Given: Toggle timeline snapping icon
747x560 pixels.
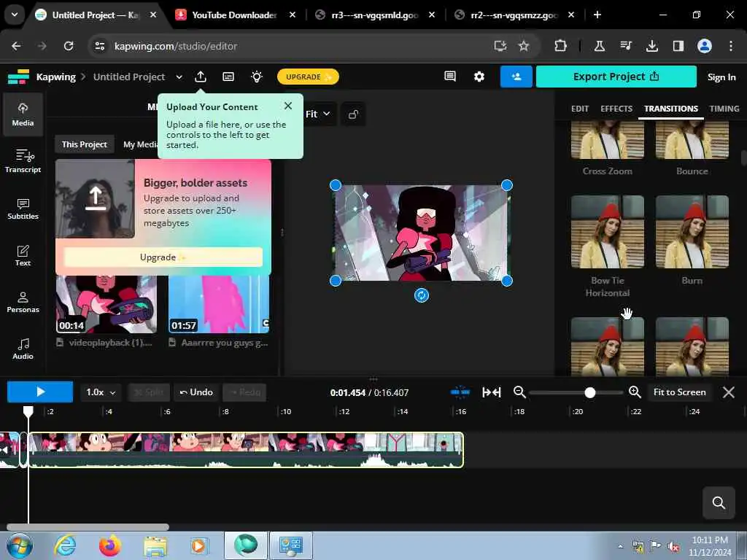Looking at the screenshot, I should (x=460, y=392).
